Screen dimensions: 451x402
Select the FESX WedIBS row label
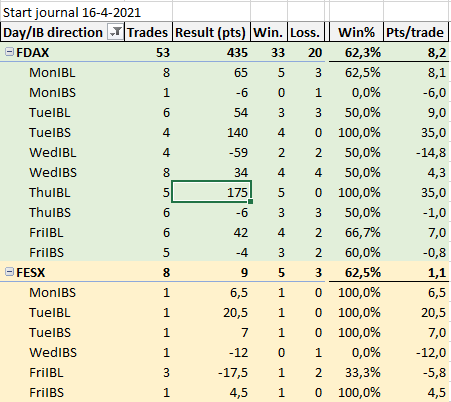point(53,352)
